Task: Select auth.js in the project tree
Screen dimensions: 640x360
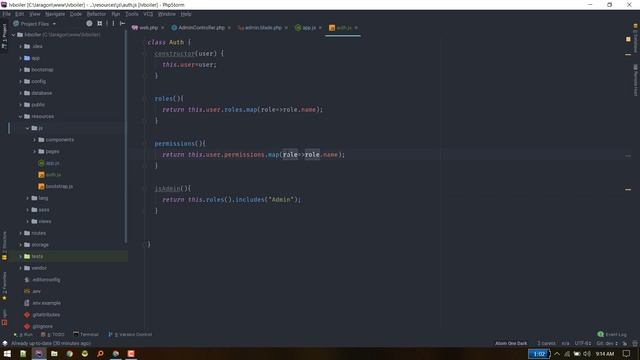Action: point(49,175)
